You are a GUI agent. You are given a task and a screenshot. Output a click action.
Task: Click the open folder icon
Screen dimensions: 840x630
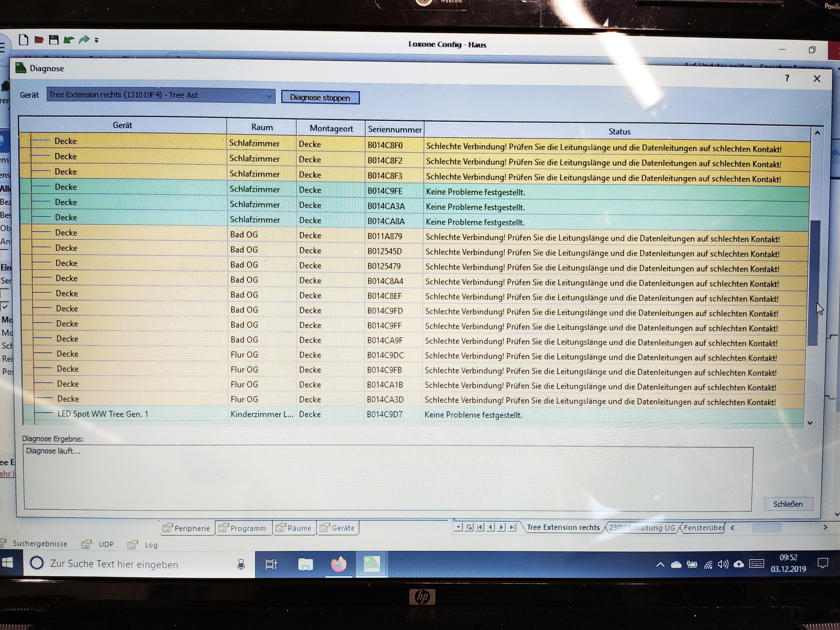39,39
